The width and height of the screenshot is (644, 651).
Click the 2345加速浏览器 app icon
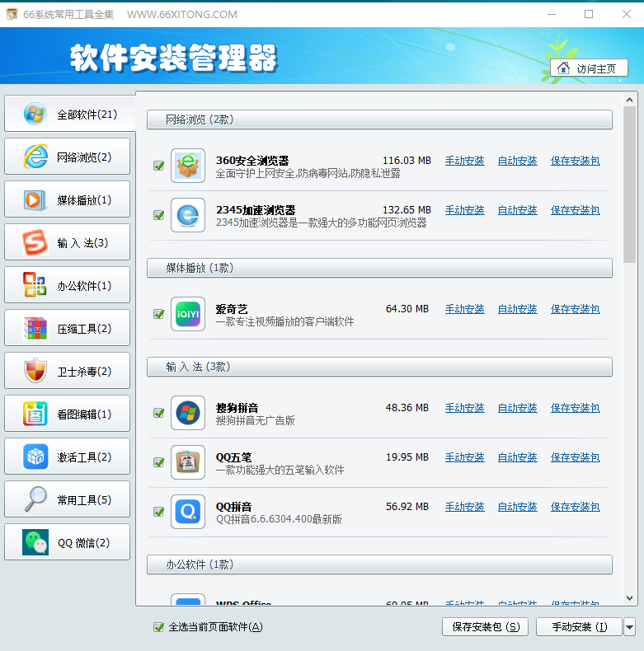[188, 215]
